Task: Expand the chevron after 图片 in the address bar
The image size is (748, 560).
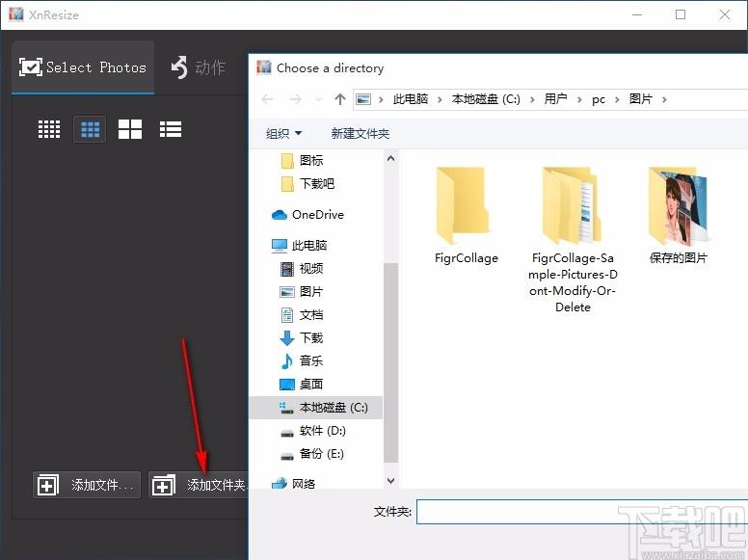Action: [x=664, y=99]
